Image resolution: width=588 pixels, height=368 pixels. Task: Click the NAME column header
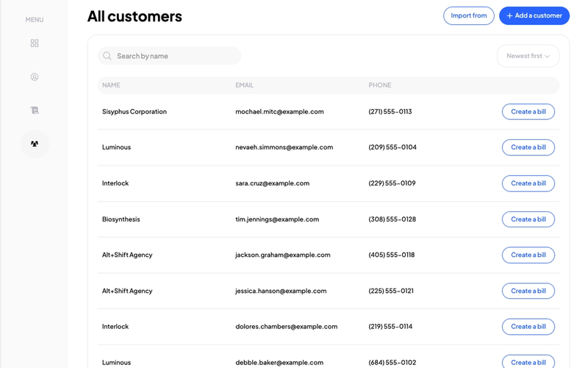tap(111, 85)
